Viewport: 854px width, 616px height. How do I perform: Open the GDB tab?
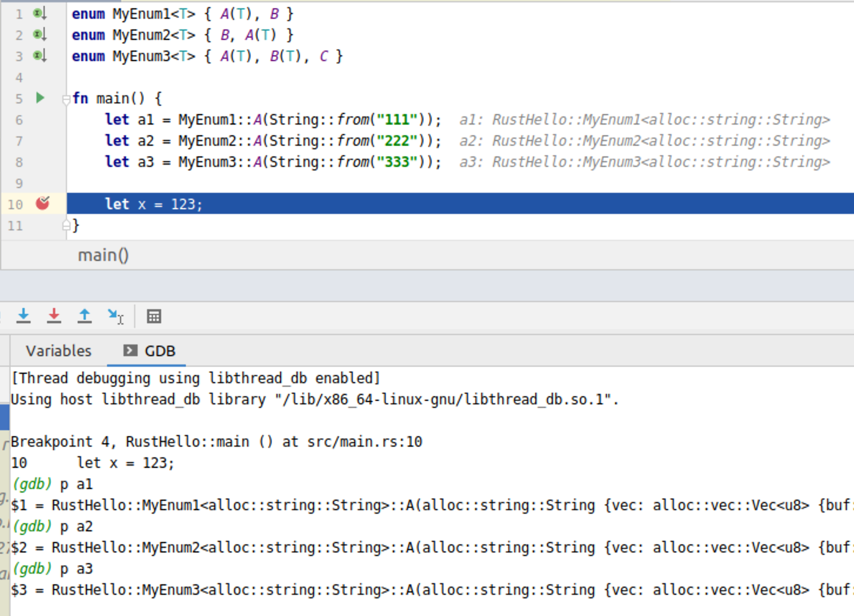coord(160,350)
